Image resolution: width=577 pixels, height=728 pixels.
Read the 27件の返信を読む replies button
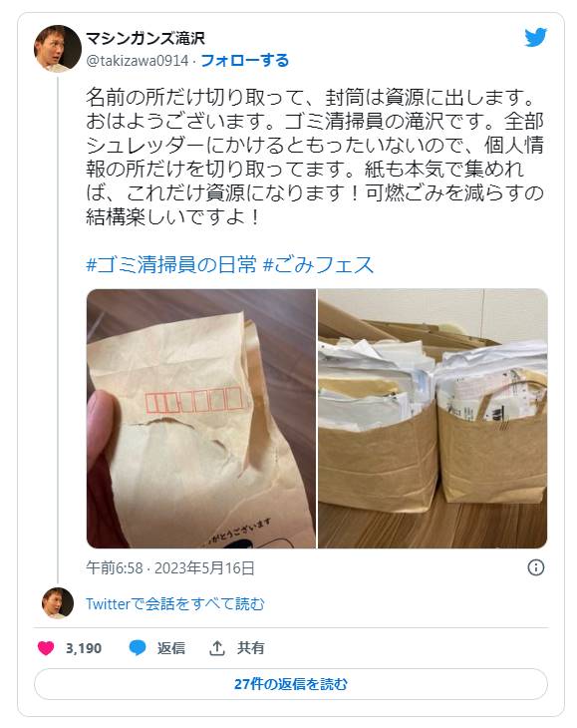point(291,684)
